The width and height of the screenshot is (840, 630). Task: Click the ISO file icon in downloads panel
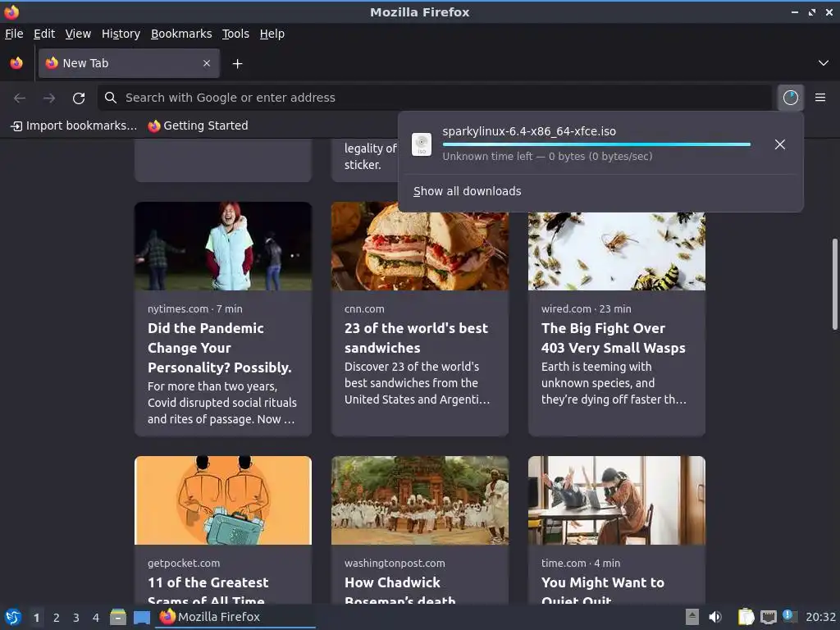tap(422, 144)
